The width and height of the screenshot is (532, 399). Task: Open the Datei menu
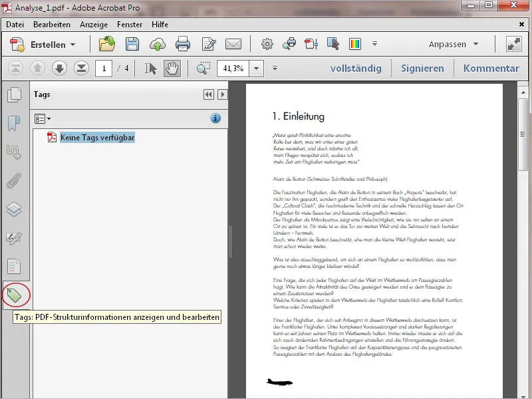[x=15, y=25]
